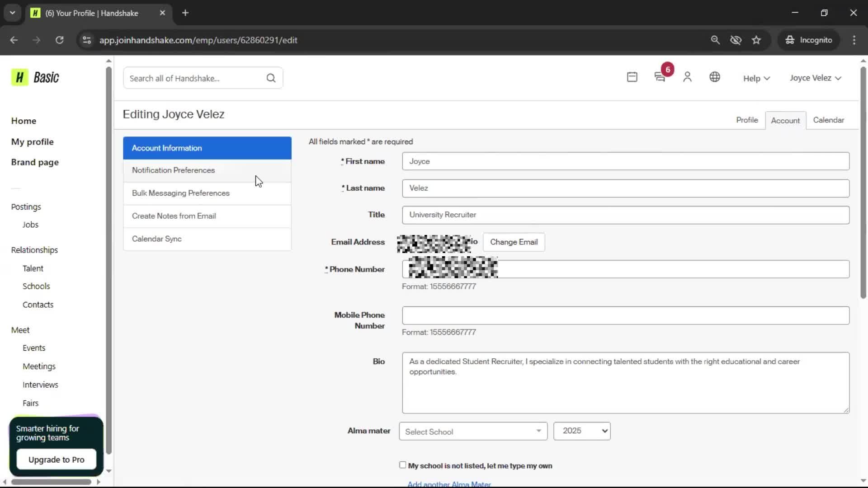
Task: Open Schools in sidebar
Action: pos(36,286)
